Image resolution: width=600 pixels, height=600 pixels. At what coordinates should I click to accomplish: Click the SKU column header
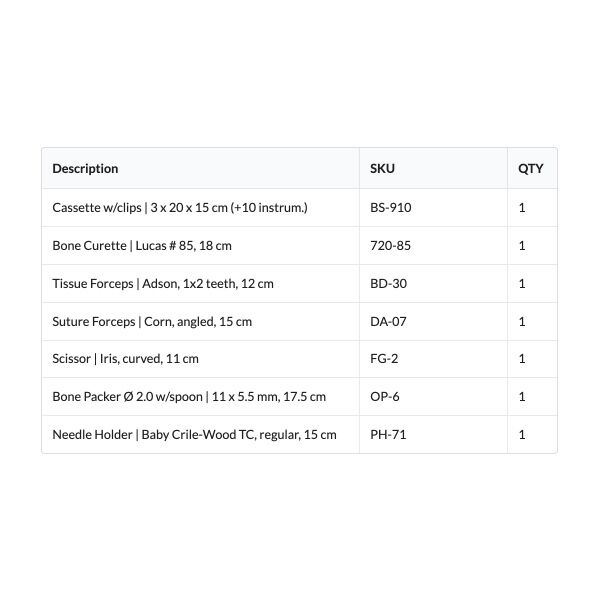(382, 169)
